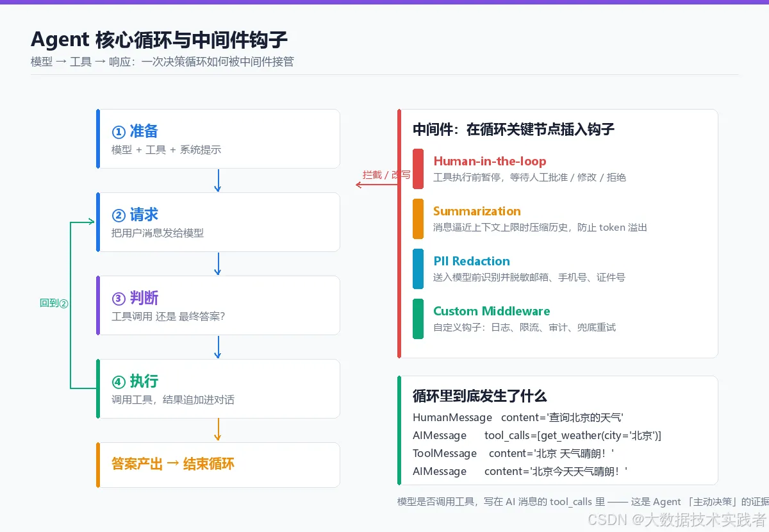
Task: Click the green "回到②" label
Action: pos(54,303)
